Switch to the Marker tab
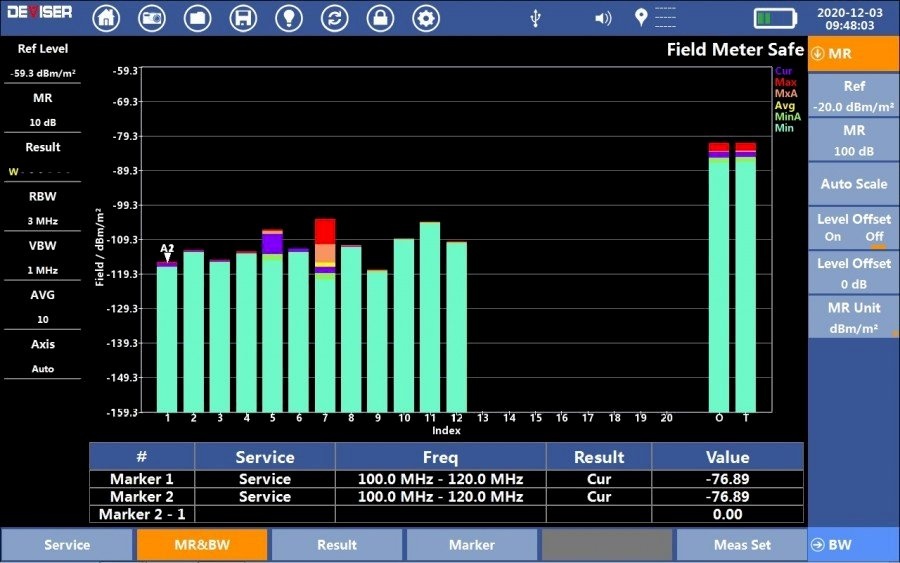Image resolution: width=900 pixels, height=563 pixels. 472,545
